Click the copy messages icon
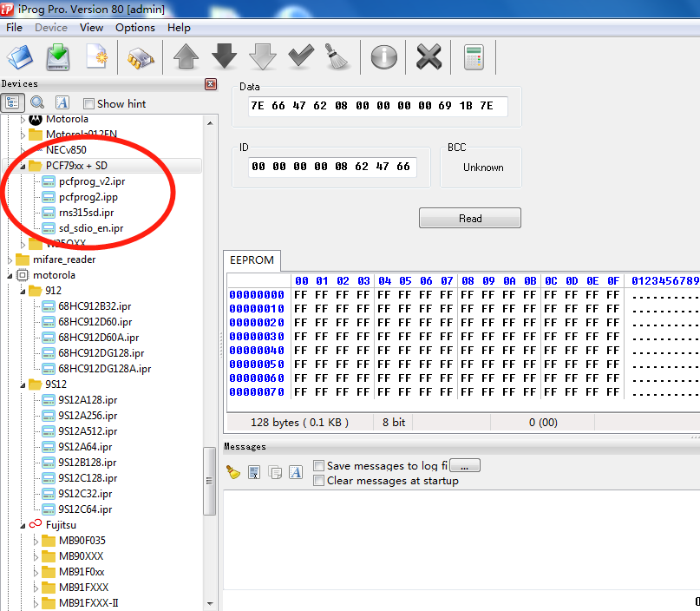 [x=275, y=472]
